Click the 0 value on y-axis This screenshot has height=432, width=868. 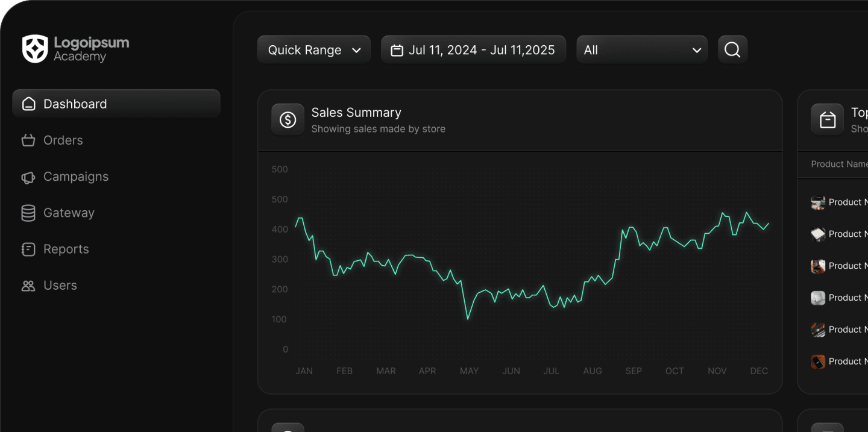pos(286,349)
